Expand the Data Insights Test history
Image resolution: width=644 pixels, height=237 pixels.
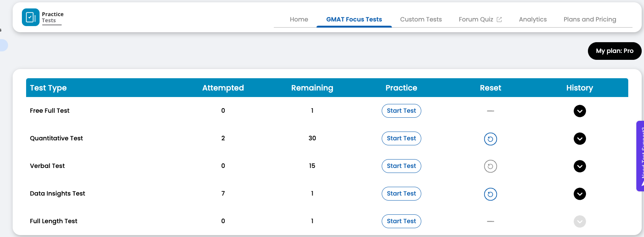click(x=579, y=194)
